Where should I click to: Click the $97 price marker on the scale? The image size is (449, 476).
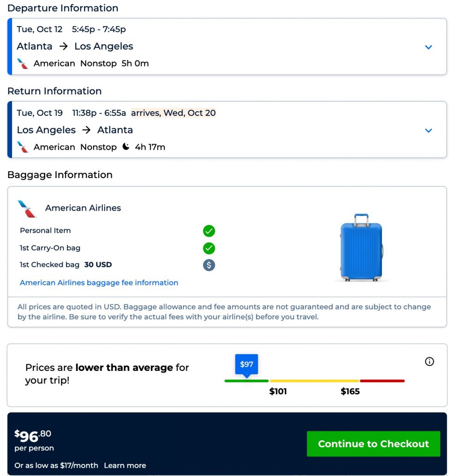[246, 364]
